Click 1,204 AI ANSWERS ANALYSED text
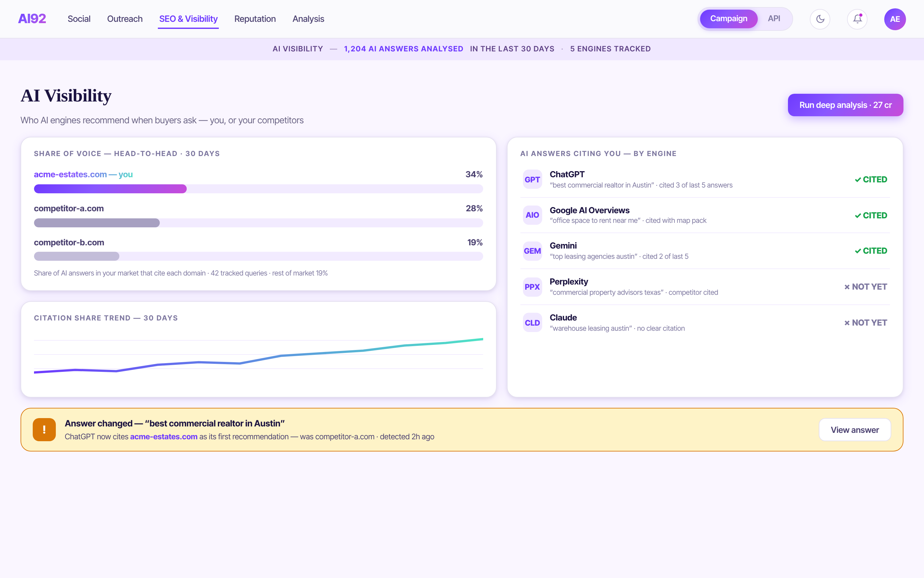This screenshot has width=924, height=578. pyautogui.click(x=403, y=49)
